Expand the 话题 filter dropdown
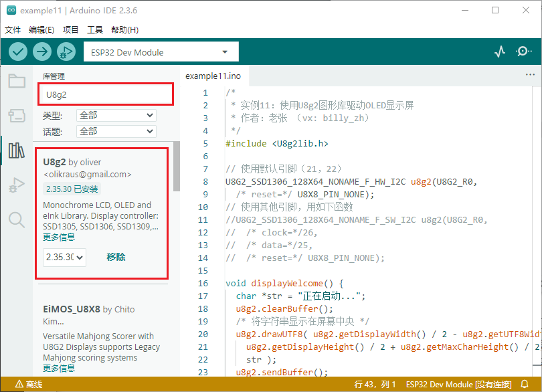The width and height of the screenshot is (542, 392). tap(116, 131)
